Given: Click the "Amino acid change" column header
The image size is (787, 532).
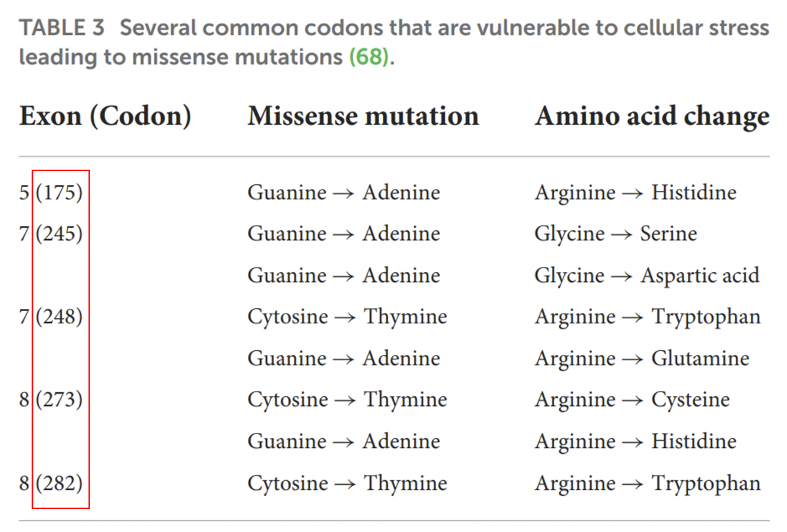Looking at the screenshot, I should pos(652,116).
